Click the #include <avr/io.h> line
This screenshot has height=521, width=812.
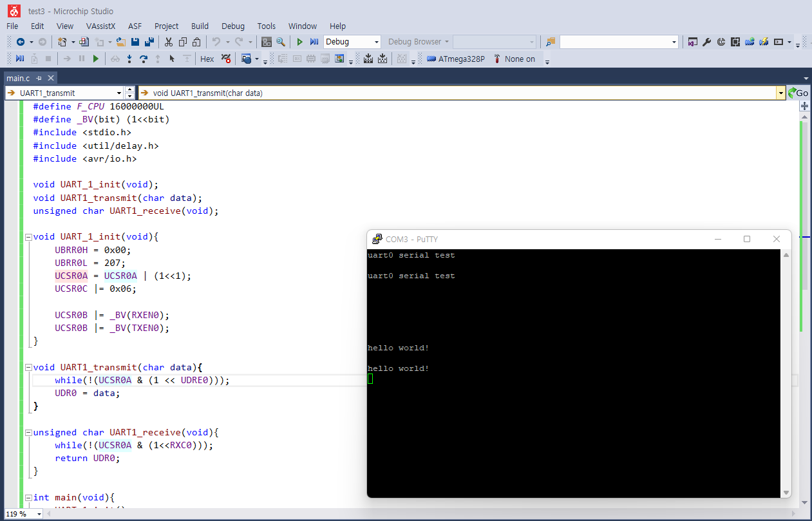click(85, 158)
